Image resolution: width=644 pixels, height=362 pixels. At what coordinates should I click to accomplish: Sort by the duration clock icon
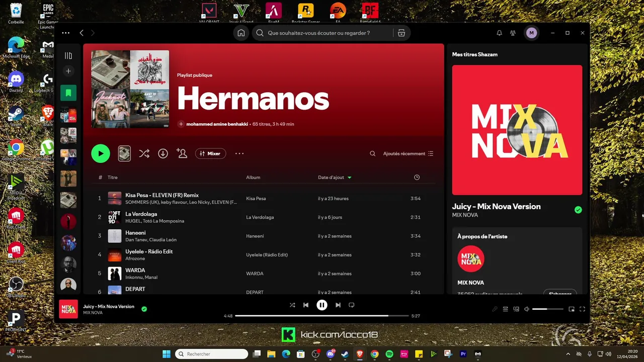[417, 177]
